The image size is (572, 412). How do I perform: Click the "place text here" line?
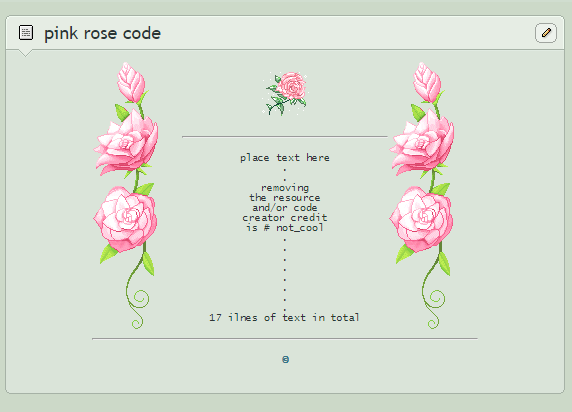285,158
